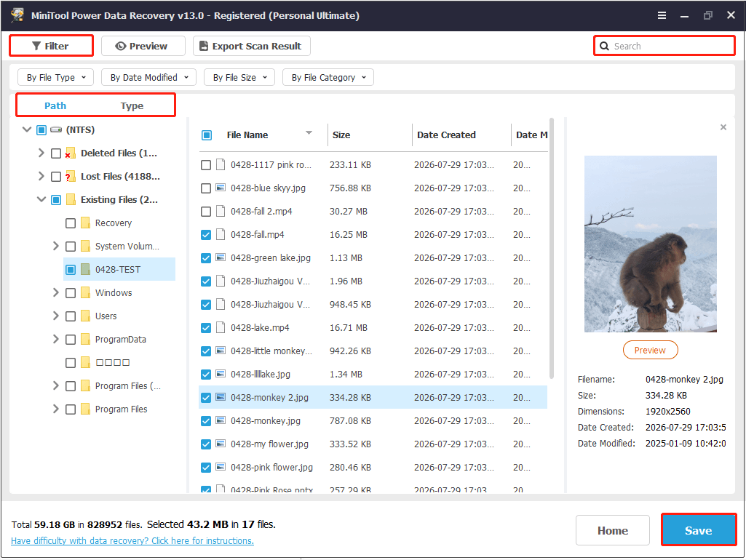Click the Lost Files folder icon with question mark
This screenshot has width=746, height=560.
pos(71,177)
